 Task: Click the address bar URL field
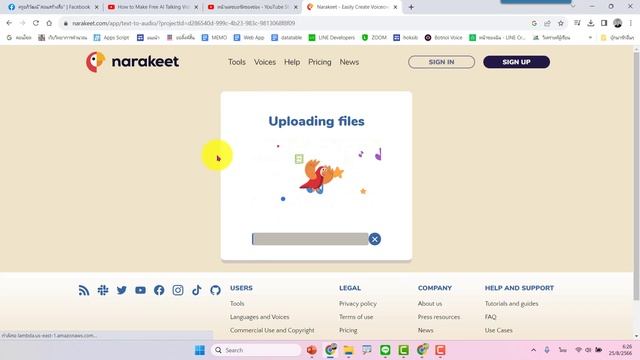[x=294, y=23]
